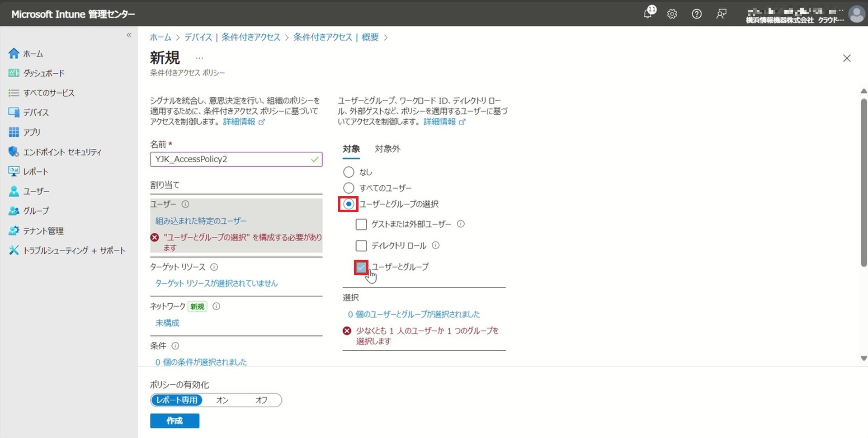Viewport: 868px width, 438px height.
Task: Click the レポート sidebar icon
Action: 14,172
